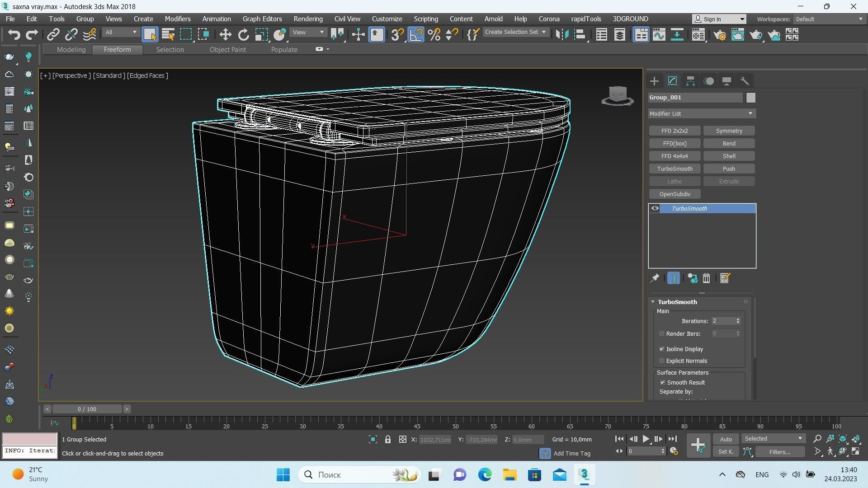Open key filter Selected dropdown
Viewport: 868px width, 488px height.
click(773, 439)
